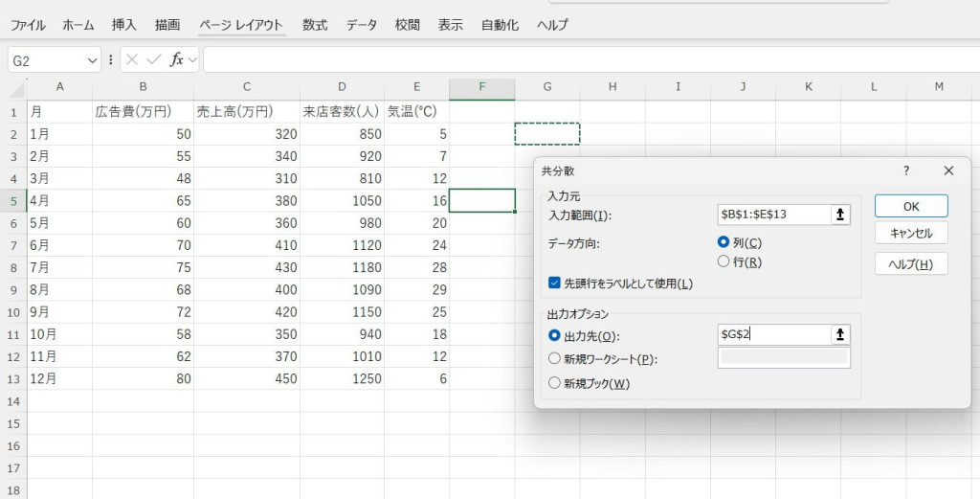Open the Name Box dropdown arrow
980x499 pixels.
pyautogui.click(x=93, y=59)
